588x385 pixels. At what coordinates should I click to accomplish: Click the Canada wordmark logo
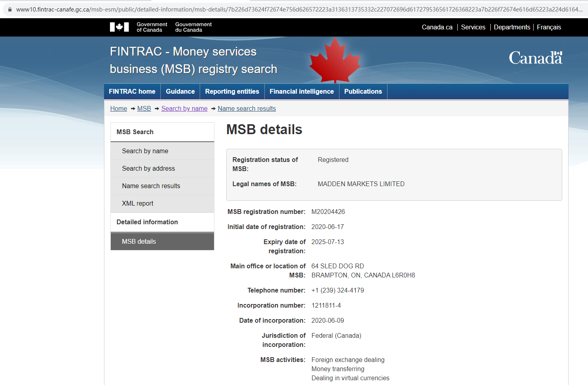[536, 58]
